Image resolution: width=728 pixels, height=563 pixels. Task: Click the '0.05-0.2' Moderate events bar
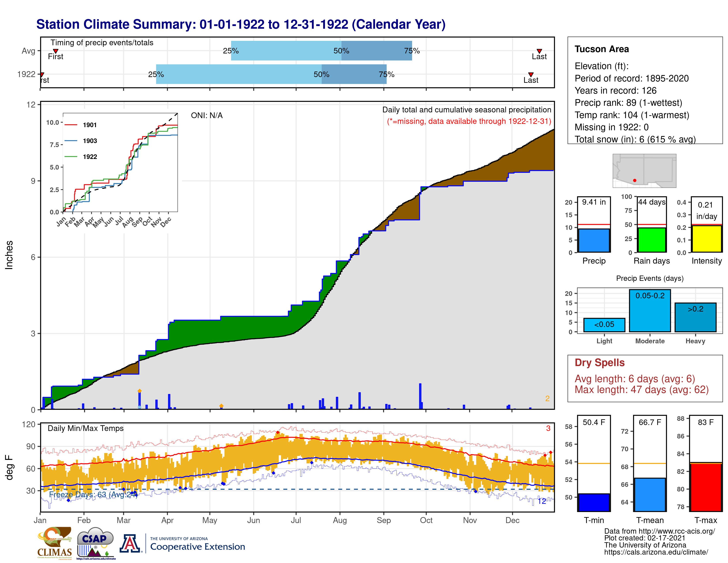pyautogui.click(x=650, y=310)
